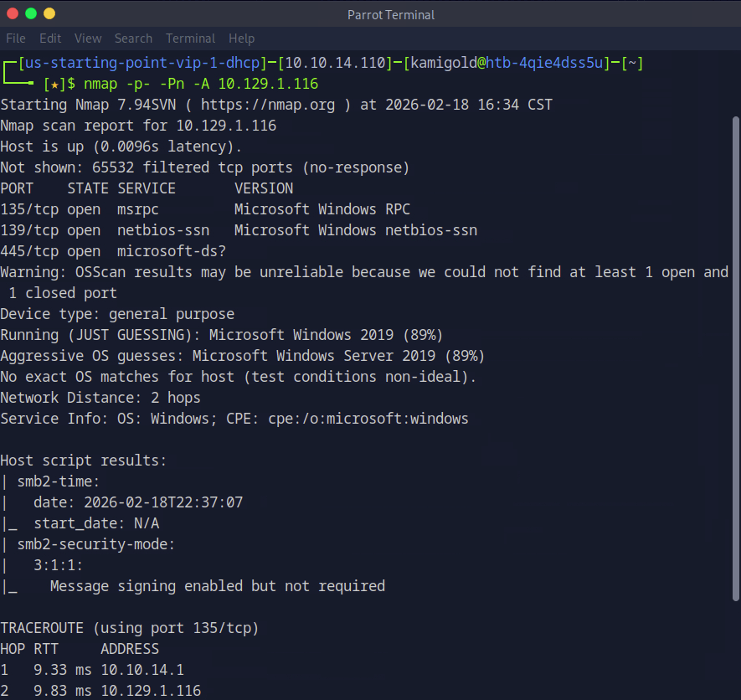This screenshot has width=741, height=700.
Task: Open the Search menu
Action: pos(133,39)
